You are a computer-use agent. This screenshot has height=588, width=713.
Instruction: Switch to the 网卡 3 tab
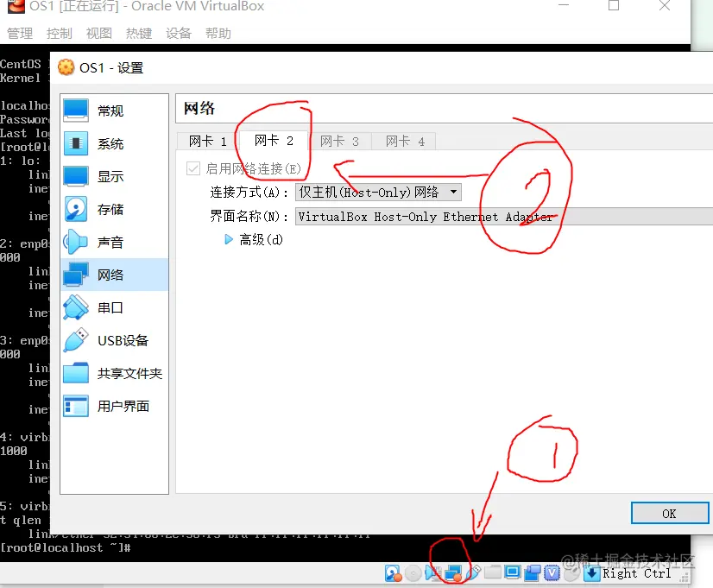(340, 141)
